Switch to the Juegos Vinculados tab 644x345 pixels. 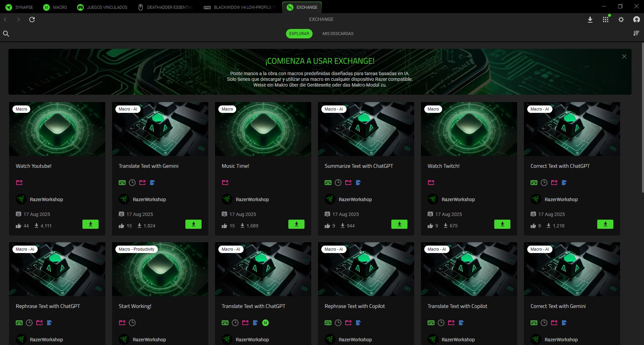[x=103, y=7]
